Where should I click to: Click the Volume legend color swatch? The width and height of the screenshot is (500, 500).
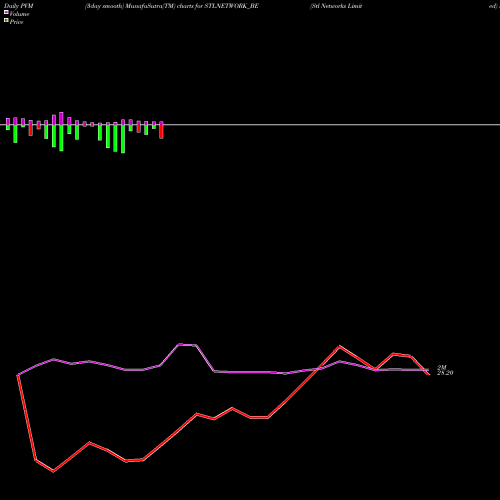[x=6, y=12]
